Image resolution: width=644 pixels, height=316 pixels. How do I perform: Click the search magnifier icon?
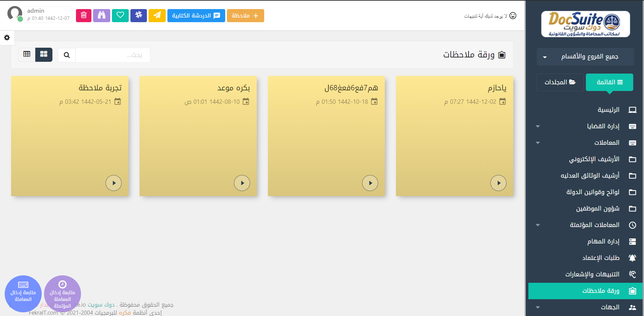[x=67, y=55]
